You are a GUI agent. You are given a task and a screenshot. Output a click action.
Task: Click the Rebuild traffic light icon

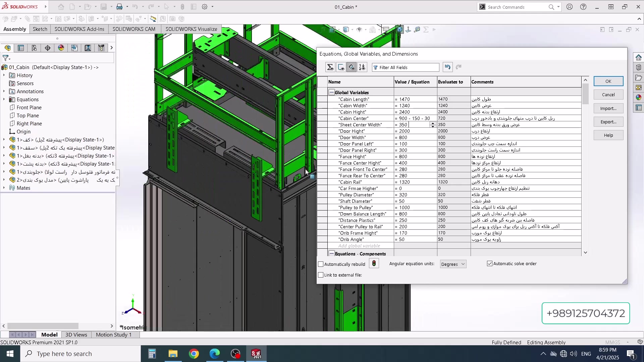pos(374,264)
